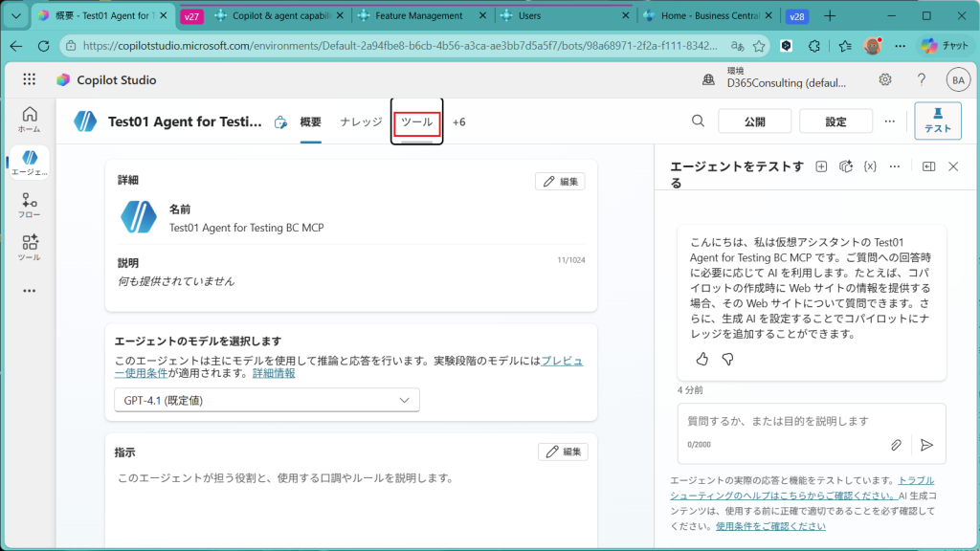Focus the test chat message input field

pyautogui.click(x=785, y=421)
